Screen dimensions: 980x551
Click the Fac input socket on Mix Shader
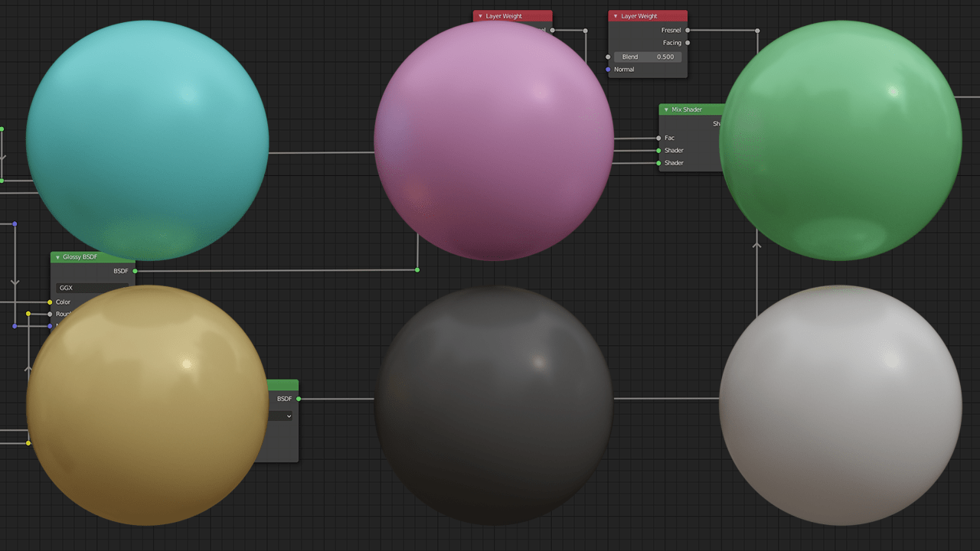tap(658, 138)
